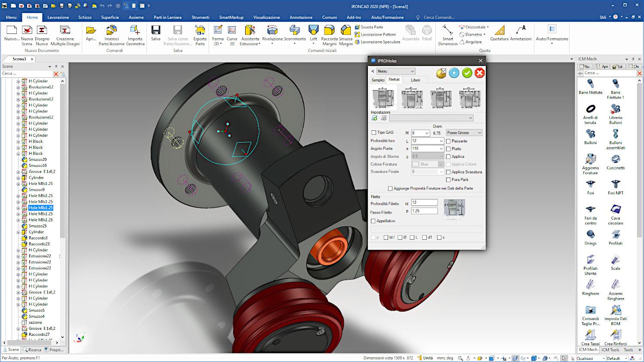Click the Blue Colore Foratura color swatch
This screenshot has height=362, width=644.
coord(416,164)
